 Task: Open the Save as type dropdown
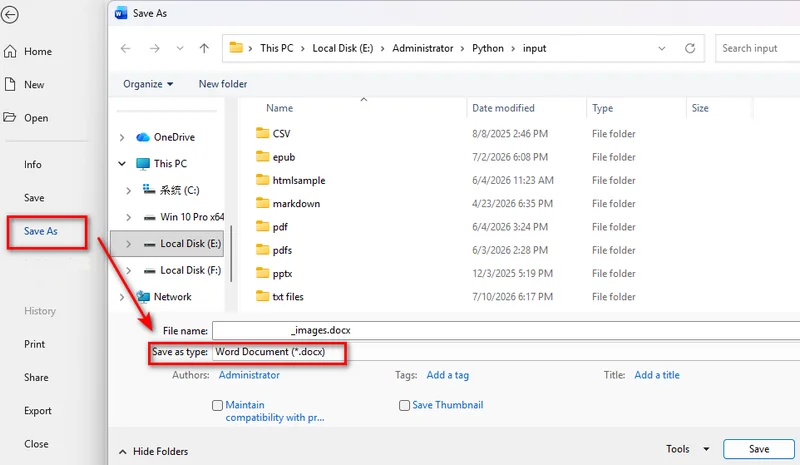coord(506,352)
